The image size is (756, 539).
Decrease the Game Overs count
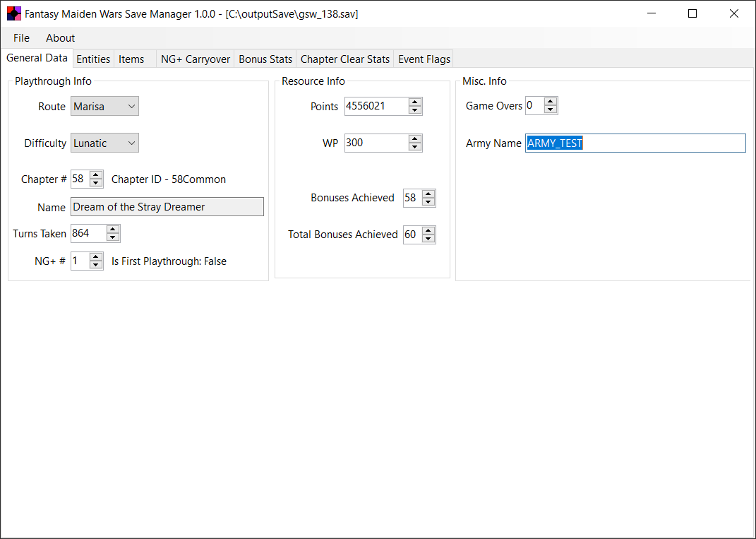click(x=551, y=109)
